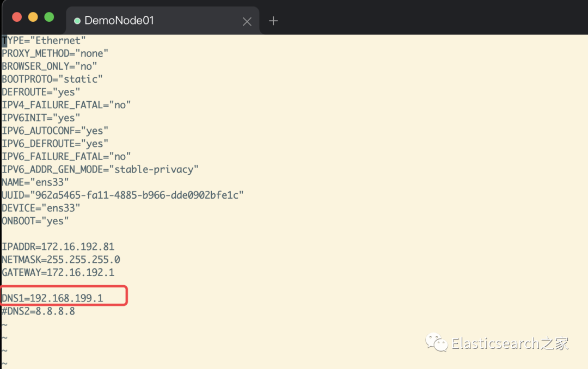Place cursor on the TYPE="Ethernet" line
588x369 pixels.
(x=44, y=40)
